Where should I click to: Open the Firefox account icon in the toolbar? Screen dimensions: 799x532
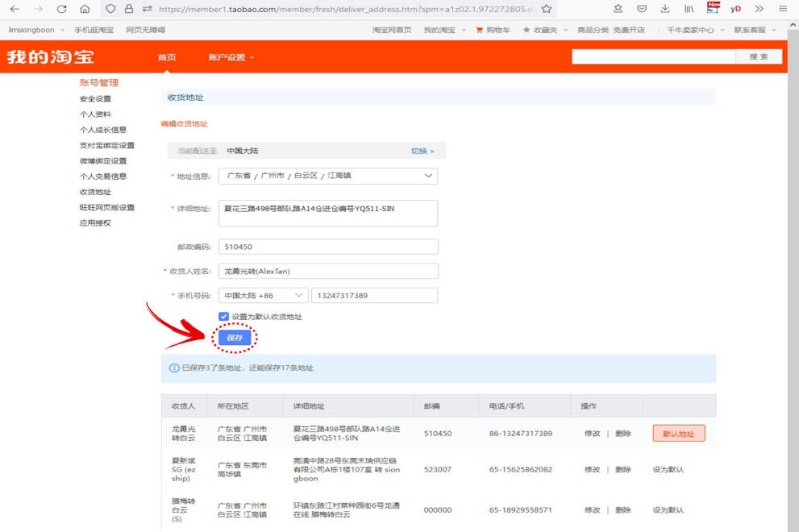pos(618,9)
